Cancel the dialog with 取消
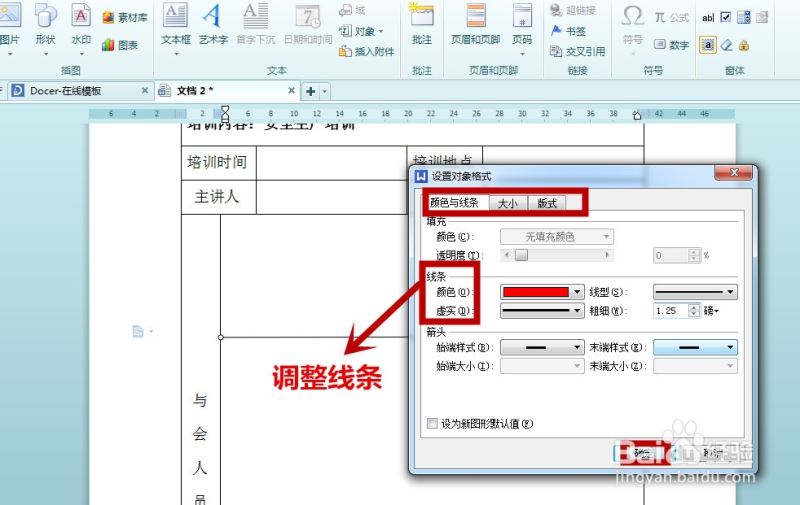This screenshot has height=505, width=800. 713,453
